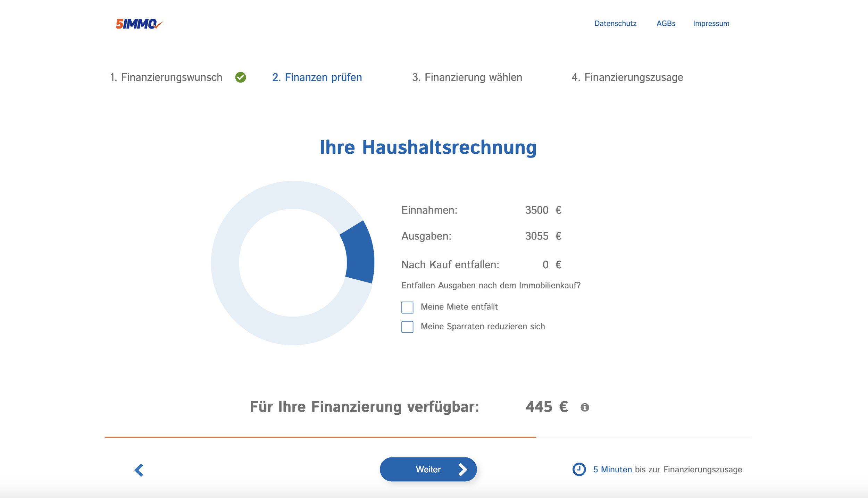Viewport: 868px width, 498px height.
Task: Click the info icon next to 445 €
Action: point(585,407)
